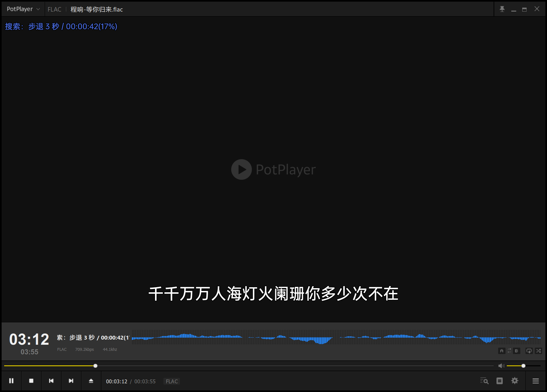The height and width of the screenshot is (392, 547).
Task: Maximize the PotPlayer window
Action: (x=524, y=9)
